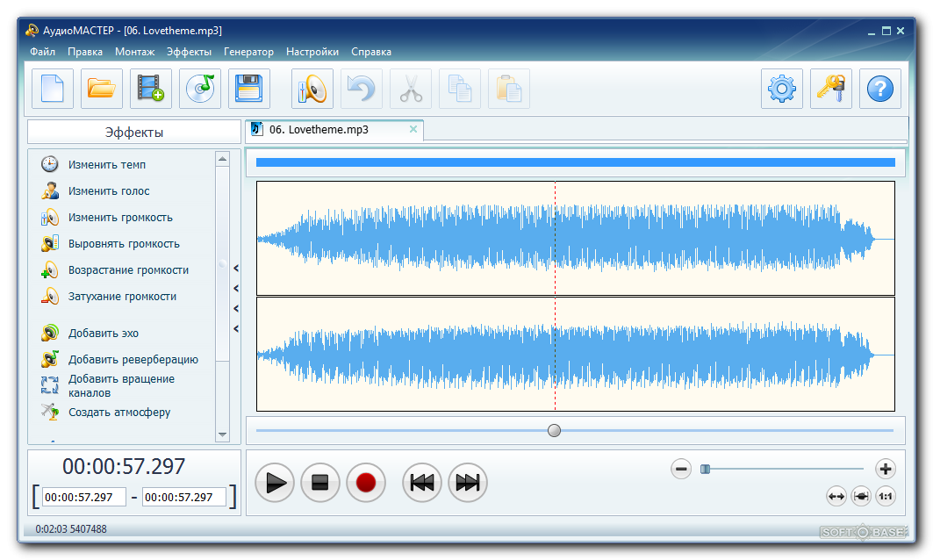
Task: Open help with the question mark icon
Action: [880, 89]
